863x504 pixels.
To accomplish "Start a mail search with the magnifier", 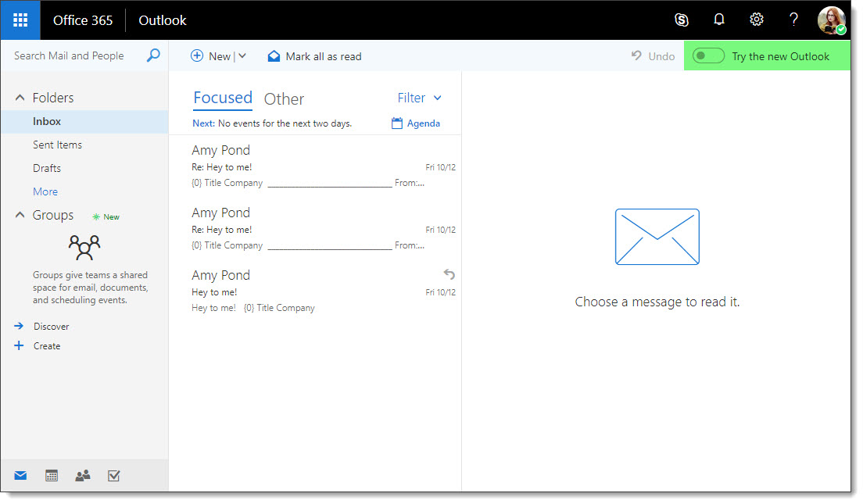I will pyautogui.click(x=153, y=55).
